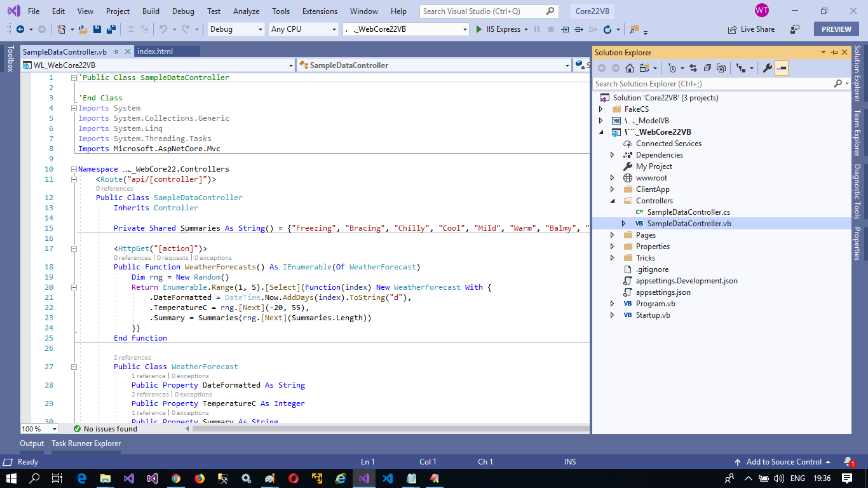Open Firefox from the taskbar
The height and width of the screenshot is (488, 868).
coord(200,478)
